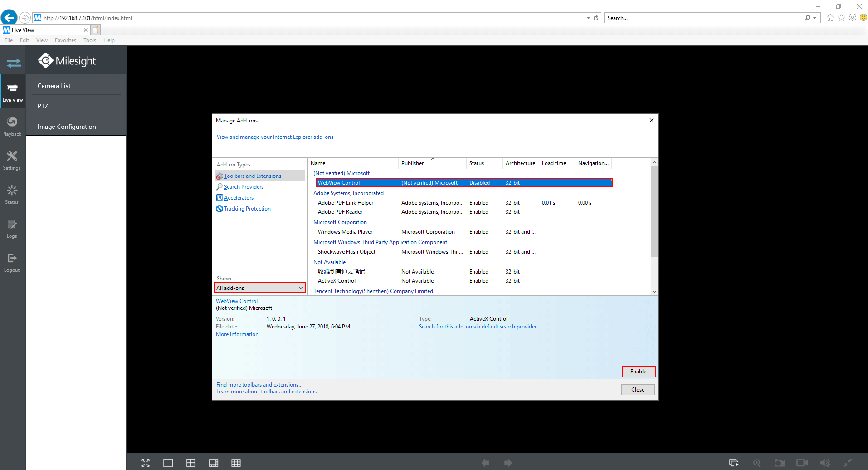Switch to single-window layout view

click(168, 463)
